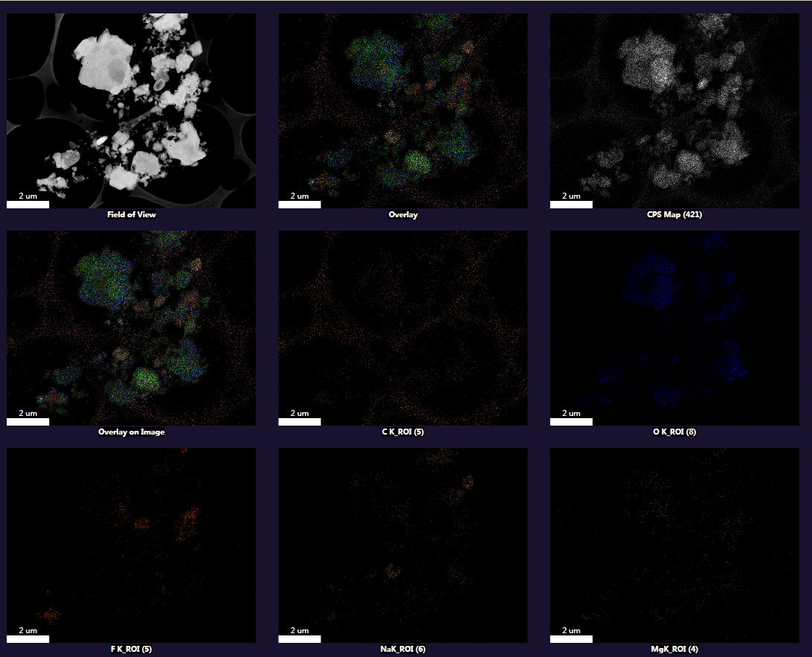Click the 'C K_ROI (5)' caption
The image size is (812, 657).
coord(403,432)
